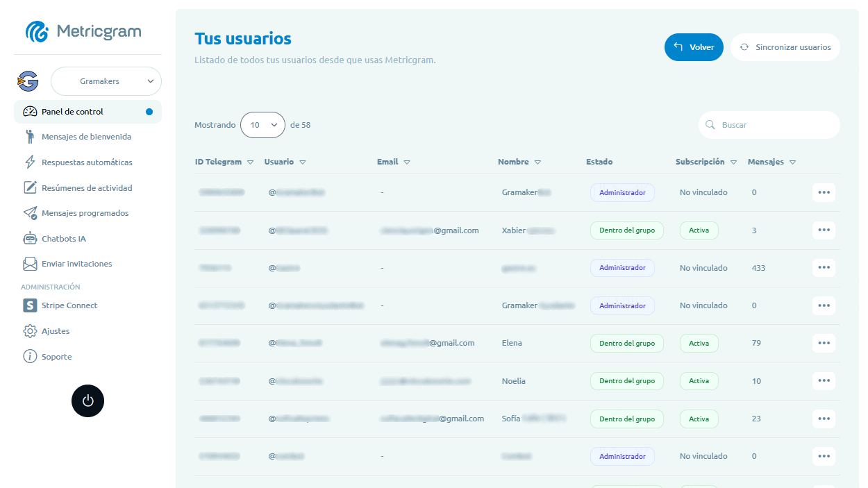Click the Mensajes programados paper plane icon

coord(30,213)
